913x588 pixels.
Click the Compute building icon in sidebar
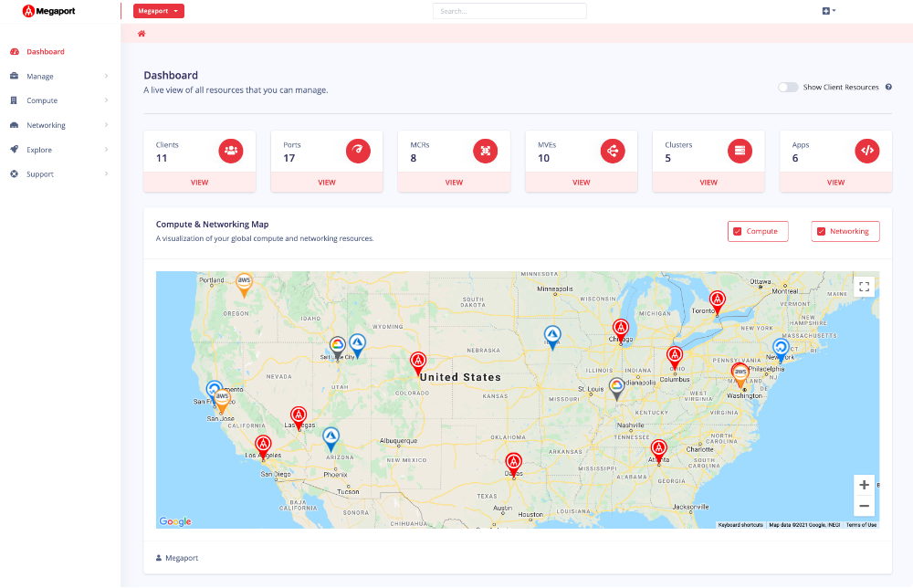14,100
